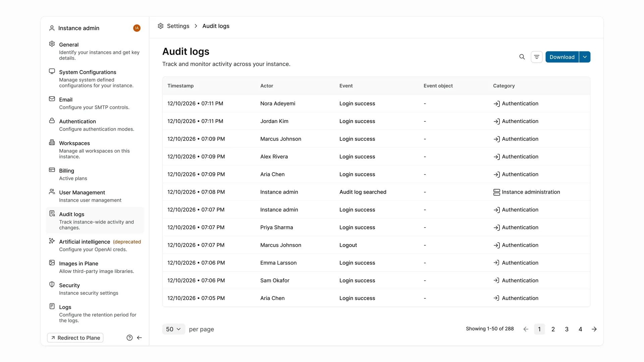
Task: Click the Redirect to Plane button
Action: 75,338
